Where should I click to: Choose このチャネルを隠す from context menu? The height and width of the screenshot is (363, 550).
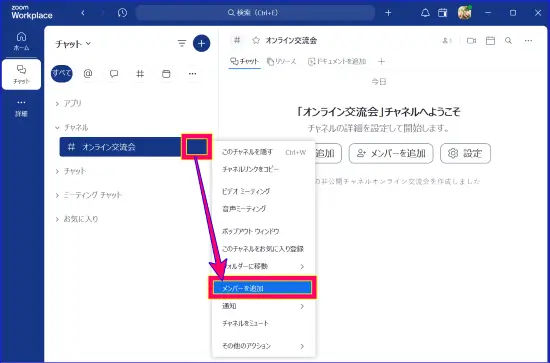pos(264,152)
